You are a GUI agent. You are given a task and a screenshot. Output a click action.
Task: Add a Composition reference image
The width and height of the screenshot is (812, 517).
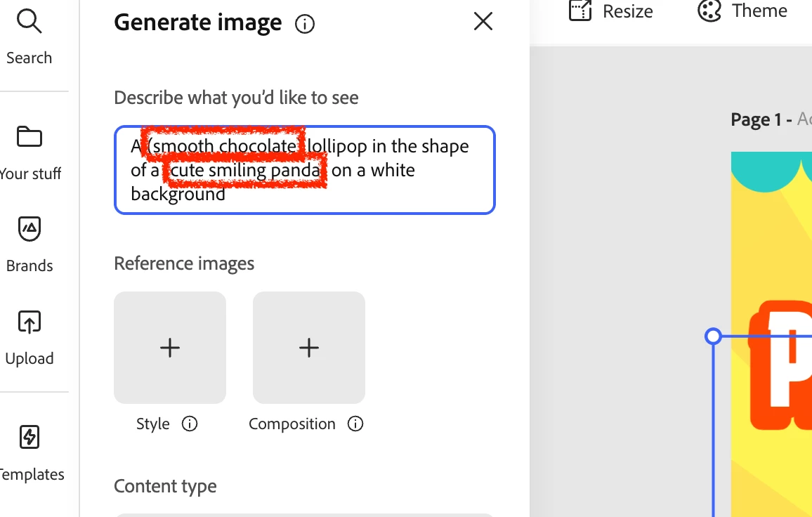tap(309, 348)
